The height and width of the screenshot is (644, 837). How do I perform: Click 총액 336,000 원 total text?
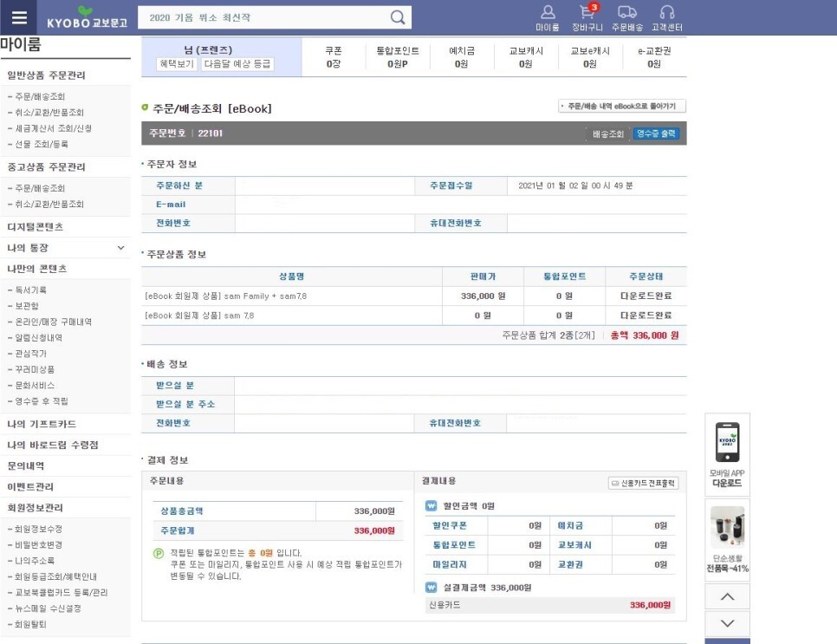click(645, 335)
